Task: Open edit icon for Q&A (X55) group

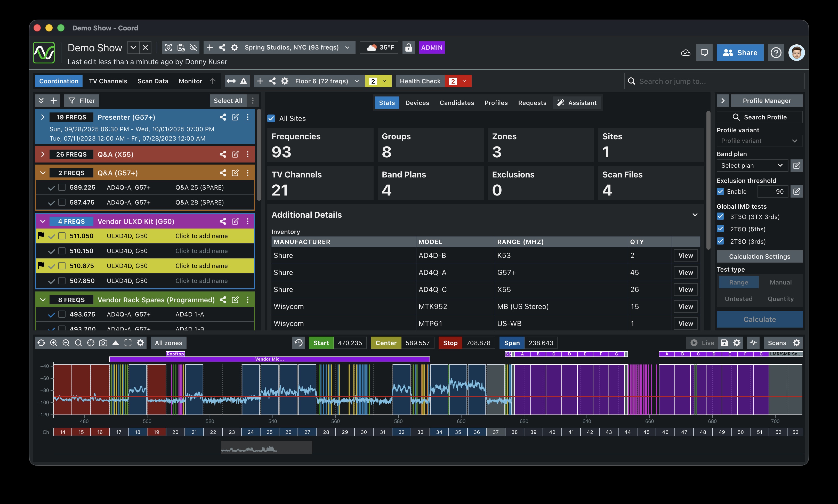Action: click(x=235, y=154)
